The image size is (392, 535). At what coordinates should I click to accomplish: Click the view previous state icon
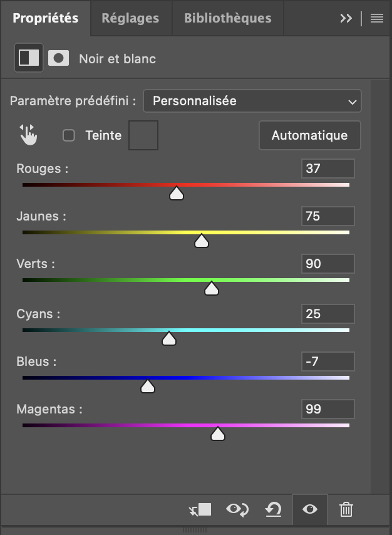pos(237,509)
